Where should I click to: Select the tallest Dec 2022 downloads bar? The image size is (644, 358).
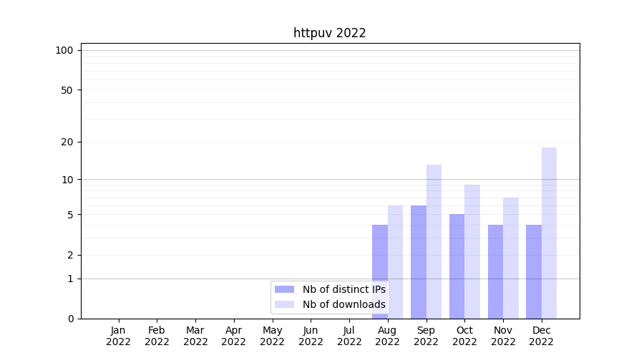(x=549, y=233)
